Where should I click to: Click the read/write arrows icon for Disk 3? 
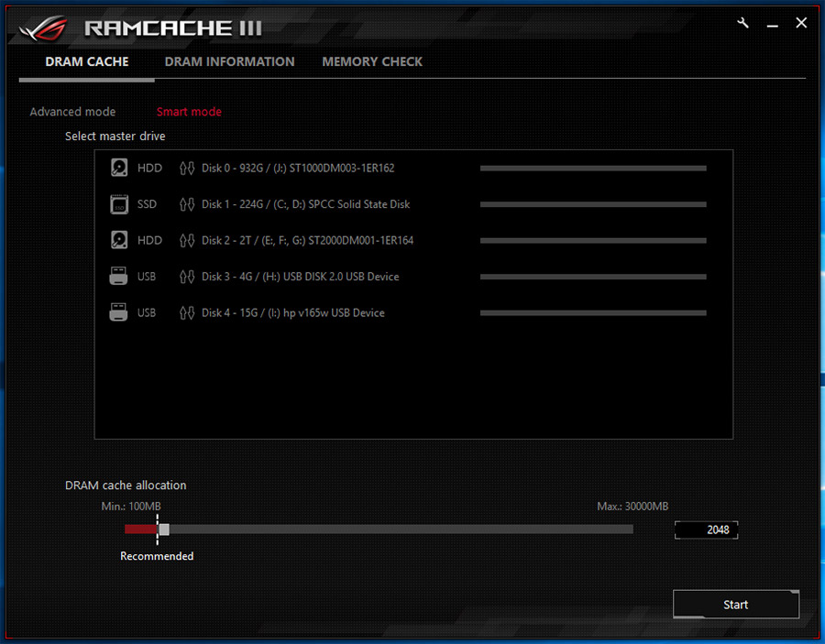187,277
